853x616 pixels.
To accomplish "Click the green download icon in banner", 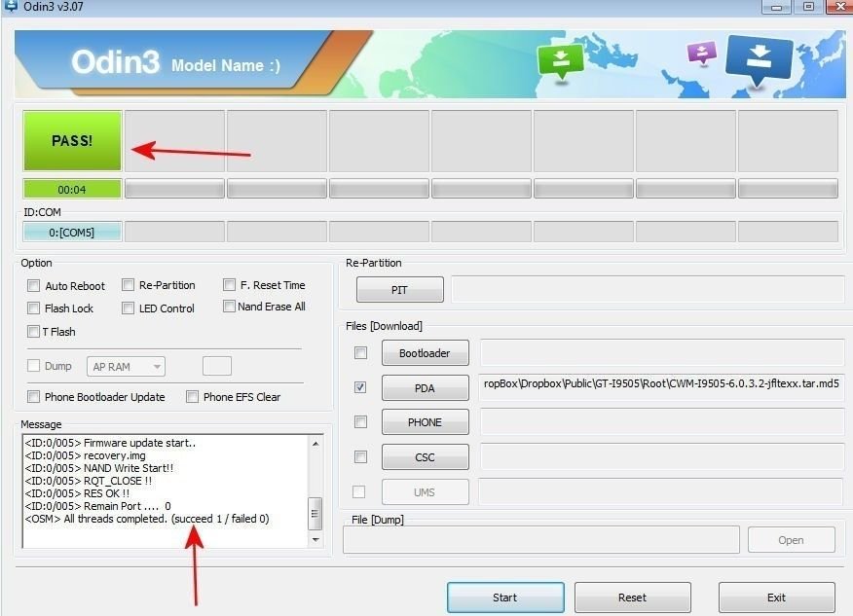I will pyautogui.click(x=560, y=61).
